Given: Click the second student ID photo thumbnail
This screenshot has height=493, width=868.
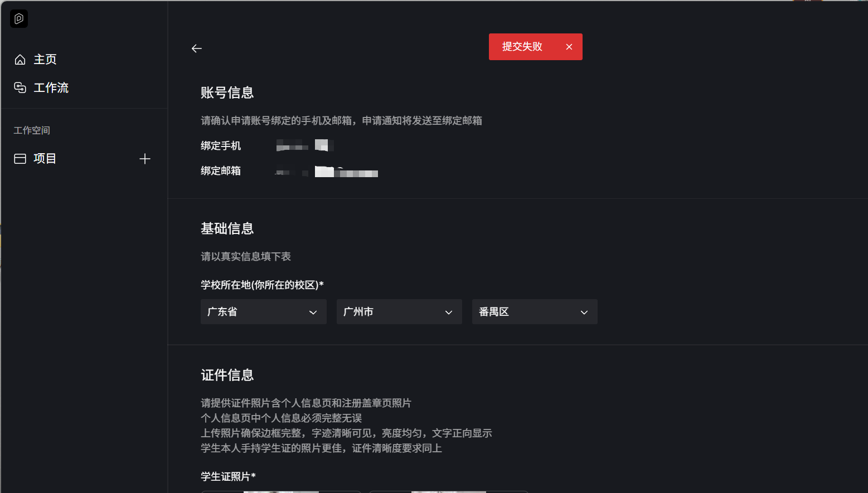Looking at the screenshot, I should tap(449, 491).
